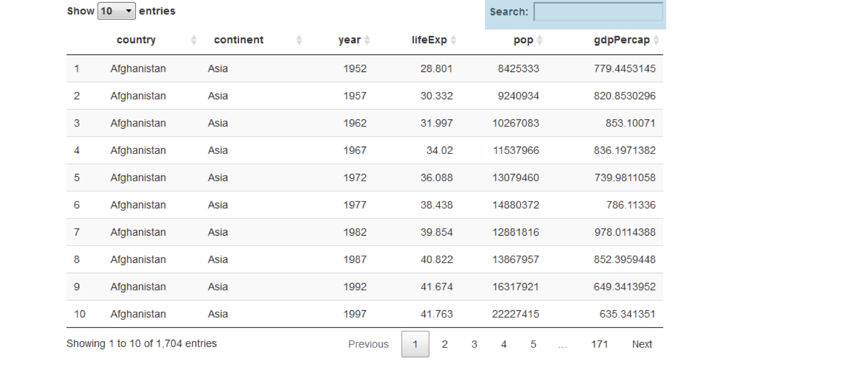
Task: Click the Search input field
Action: pyautogui.click(x=598, y=12)
